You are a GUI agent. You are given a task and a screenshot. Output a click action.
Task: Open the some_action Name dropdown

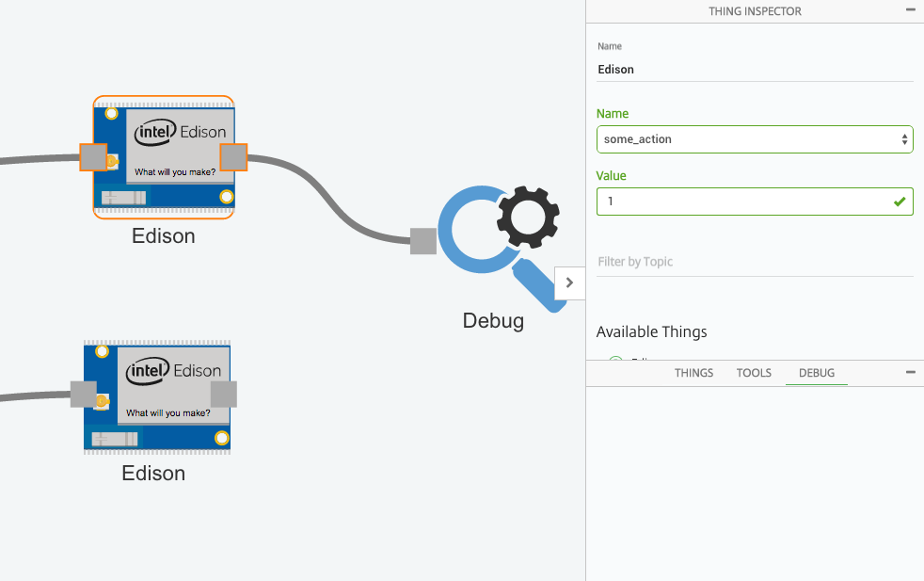coord(755,139)
